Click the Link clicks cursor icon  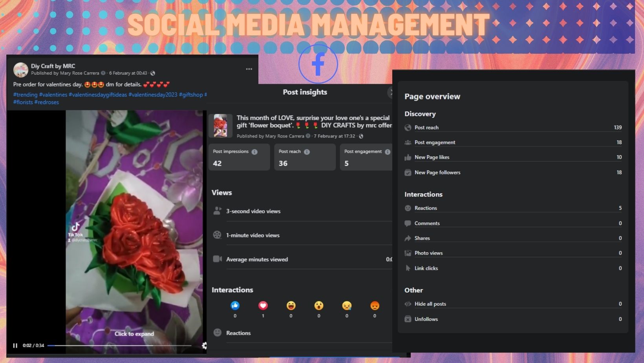(408, 268)
